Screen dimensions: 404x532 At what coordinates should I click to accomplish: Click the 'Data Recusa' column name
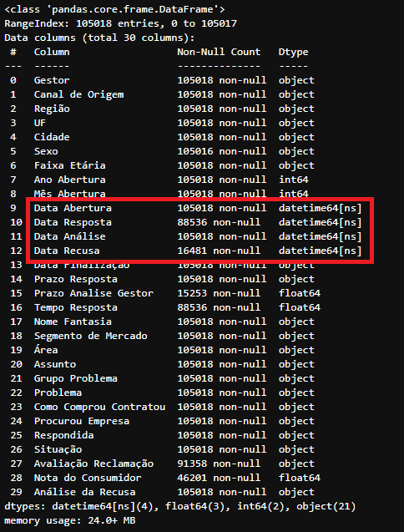[x=67, y=251]
